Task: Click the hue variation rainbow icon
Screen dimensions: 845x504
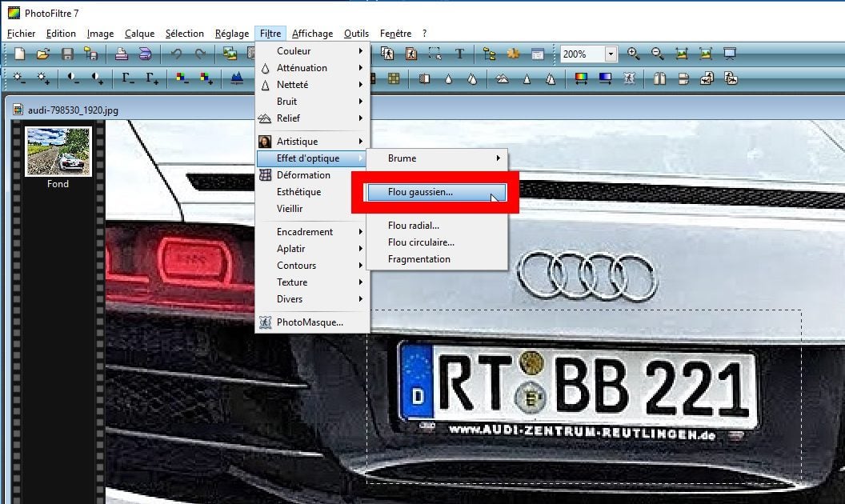Action: 581,78
